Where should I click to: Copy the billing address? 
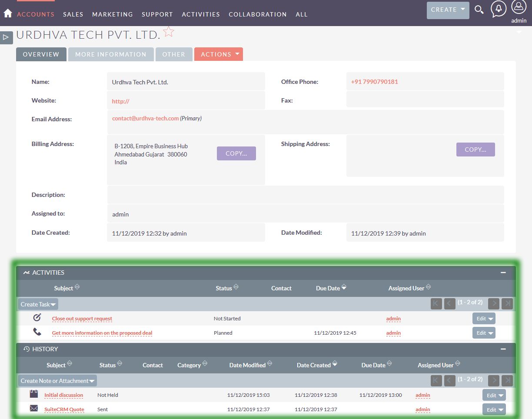coord(236,153)
